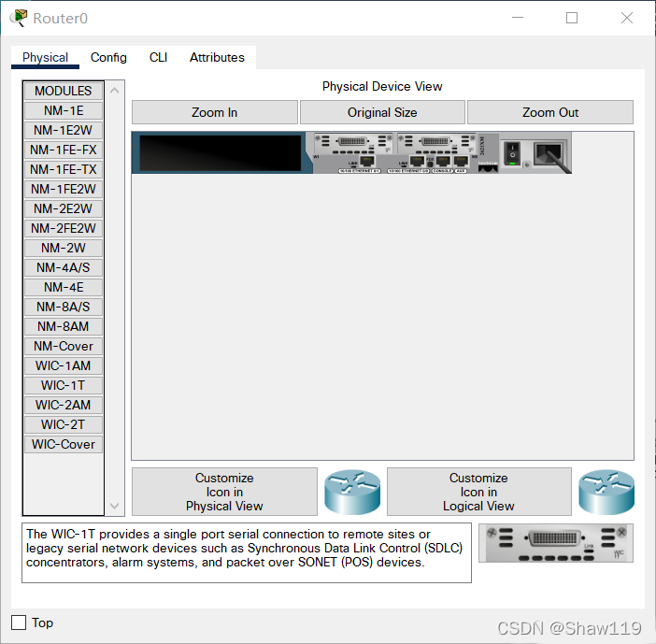Viewport: 656px width, 644px height.
Task: Select the NM-4A/S module
Action: click(64, 268)
